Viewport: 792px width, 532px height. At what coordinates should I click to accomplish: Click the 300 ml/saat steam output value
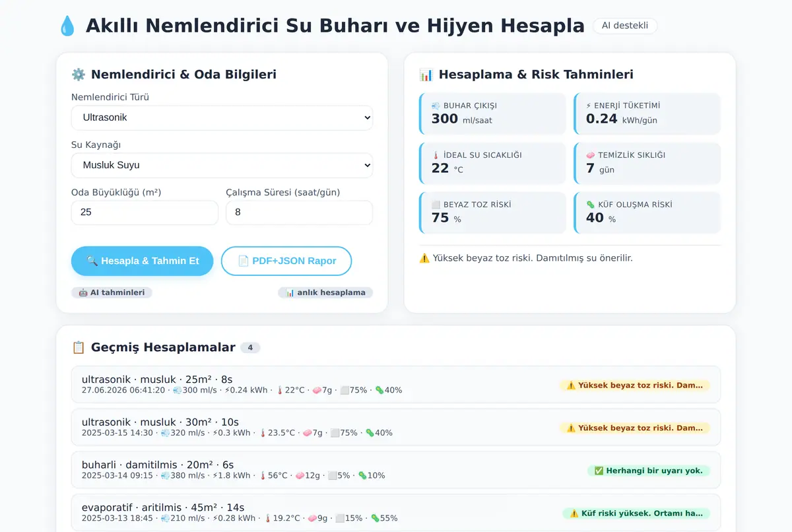coord(461,119)
